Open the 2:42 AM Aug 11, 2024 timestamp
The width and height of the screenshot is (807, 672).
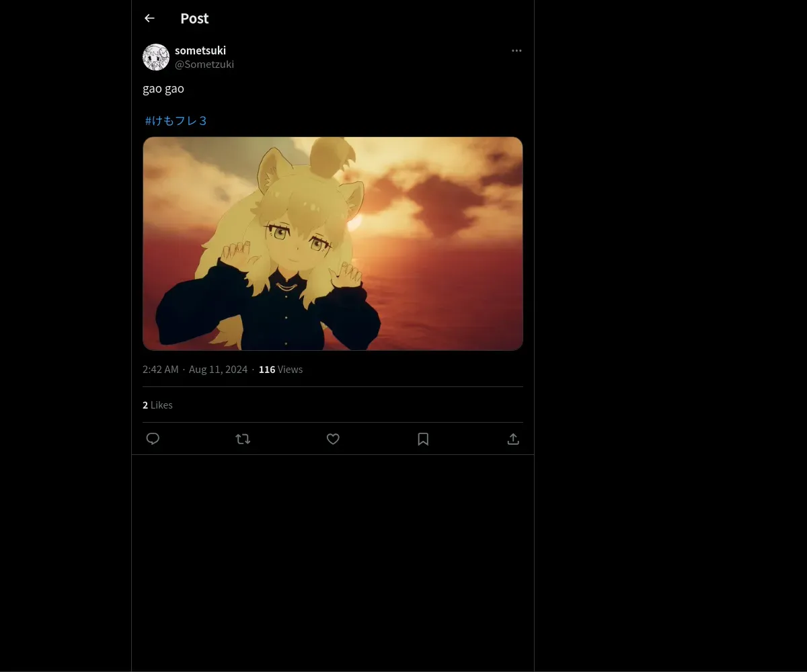195,370
